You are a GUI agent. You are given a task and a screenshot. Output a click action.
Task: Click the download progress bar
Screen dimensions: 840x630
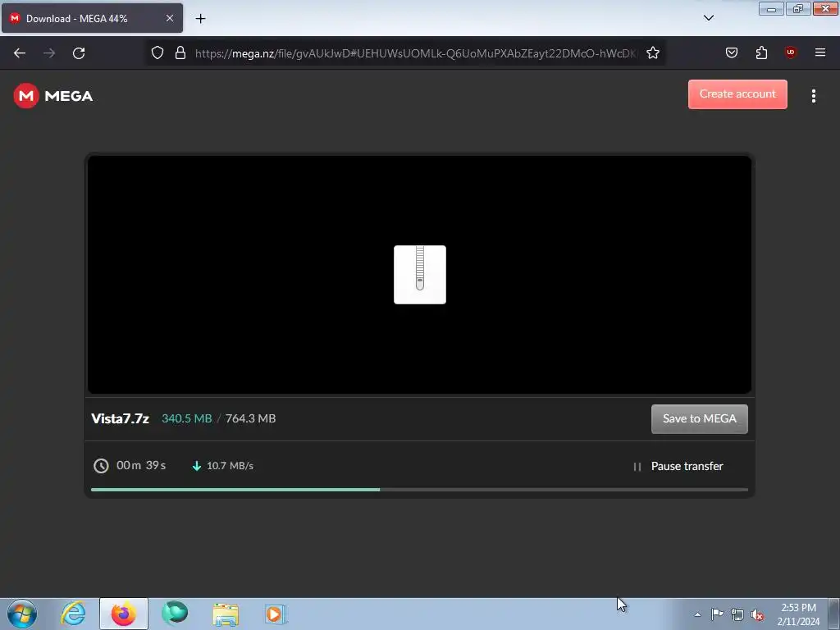point(419,490)
